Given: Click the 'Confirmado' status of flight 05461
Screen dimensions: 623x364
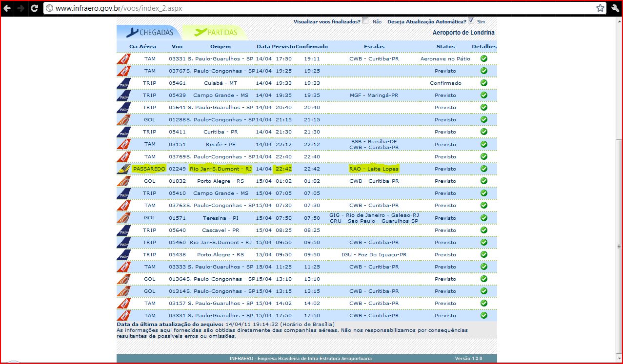Looking at the screenshot, I should click(445, 83).
